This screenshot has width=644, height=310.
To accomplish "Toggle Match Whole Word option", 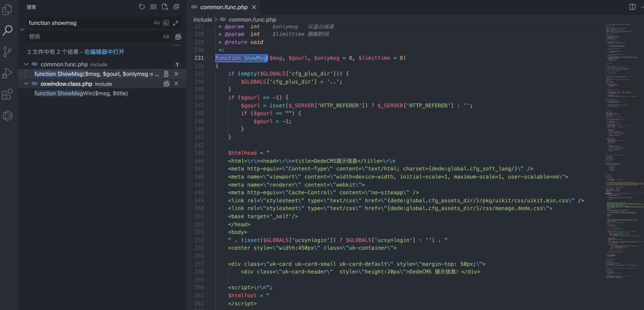I will coord(166,23).
